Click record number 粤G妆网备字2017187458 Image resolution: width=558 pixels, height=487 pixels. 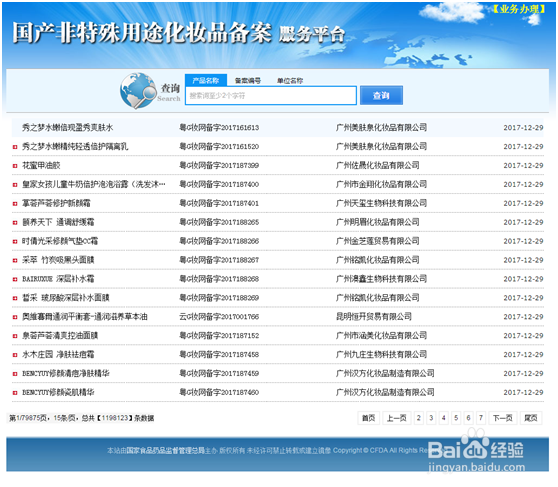[219, 355]
